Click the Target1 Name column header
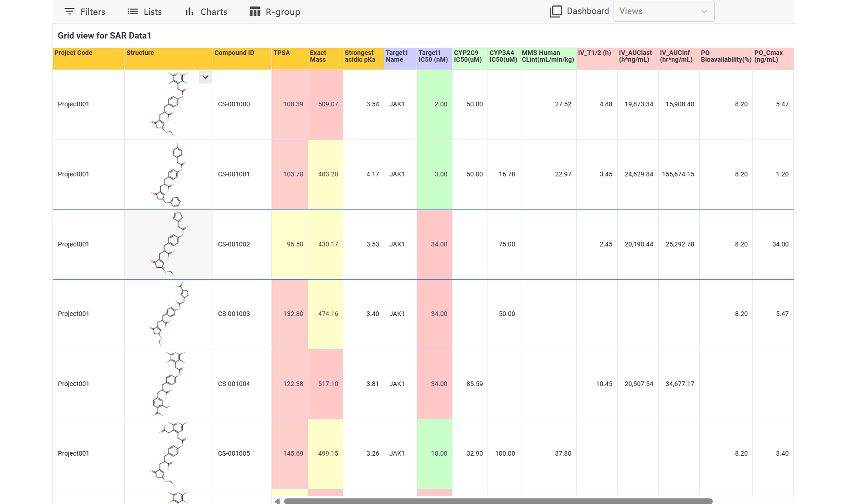 point(400,59)
